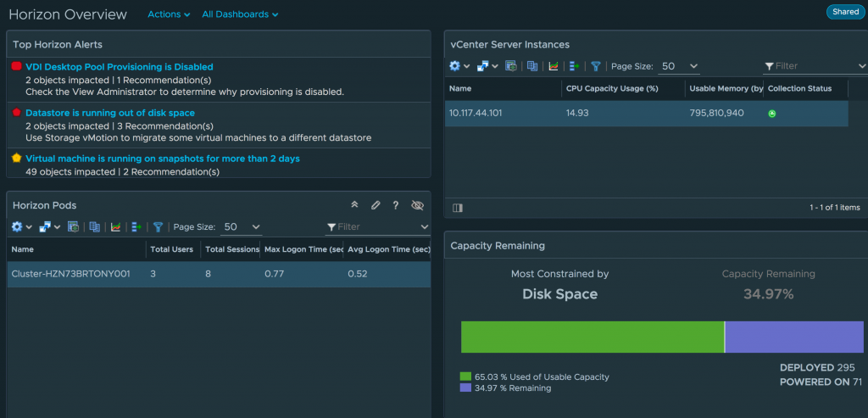Open gear actions menu in vCenter Server Instances
The width and height of the screenshot is (868, 418).
tap(459, 66)
